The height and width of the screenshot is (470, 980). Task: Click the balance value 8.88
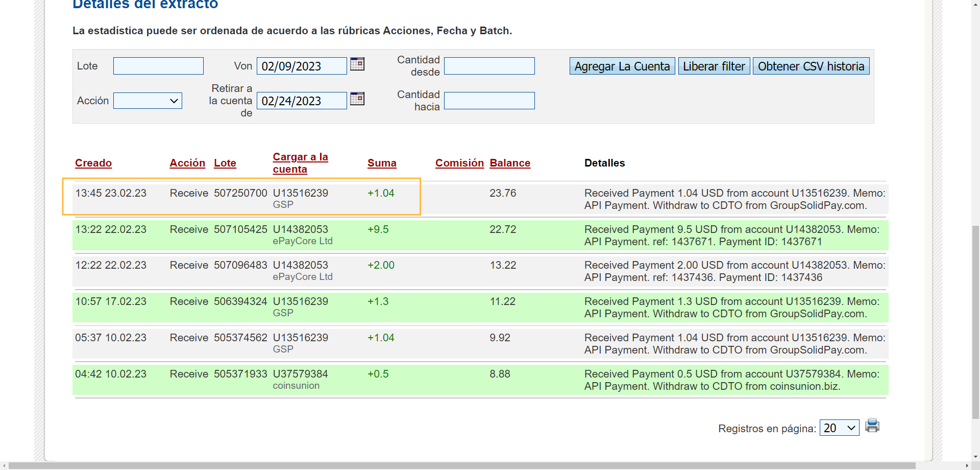click(x=500, y=374)
